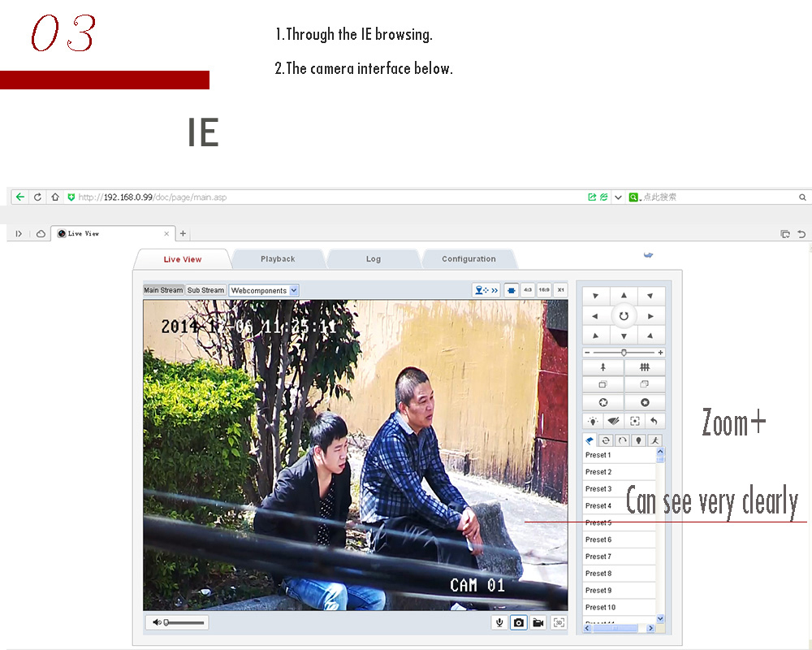Click the PTZ right arrow
The height and width of the screenshot is (650, 812).
[650, 316]
